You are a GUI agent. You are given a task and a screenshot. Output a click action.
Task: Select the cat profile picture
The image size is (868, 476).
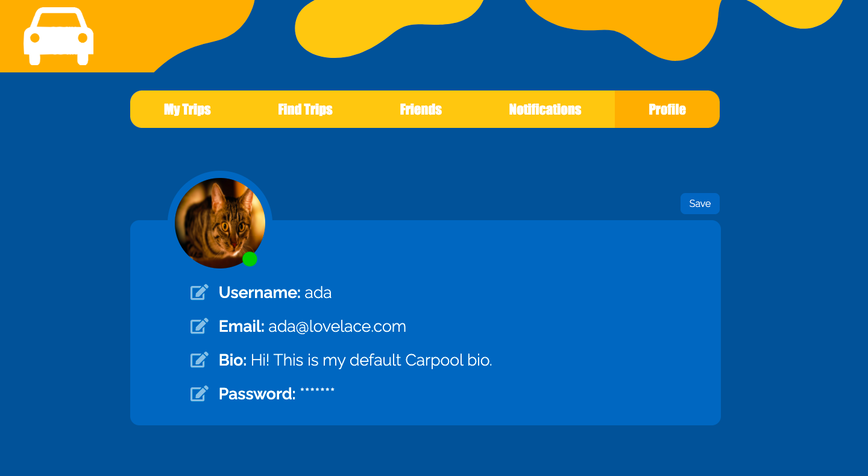[220, 223]
